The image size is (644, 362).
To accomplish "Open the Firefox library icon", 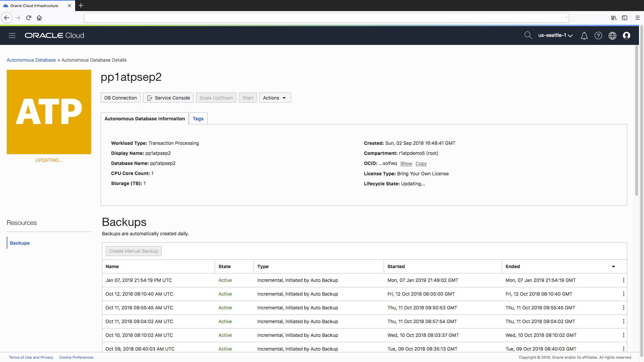I will (x=614, y=18).
